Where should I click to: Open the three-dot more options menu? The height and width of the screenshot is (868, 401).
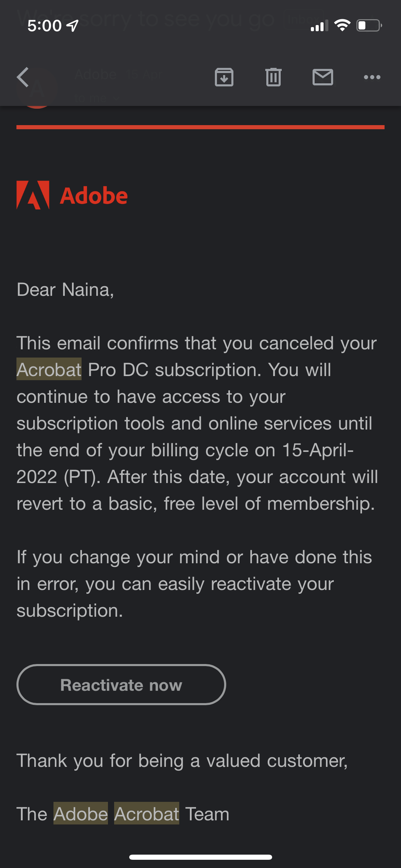point(372,77)
